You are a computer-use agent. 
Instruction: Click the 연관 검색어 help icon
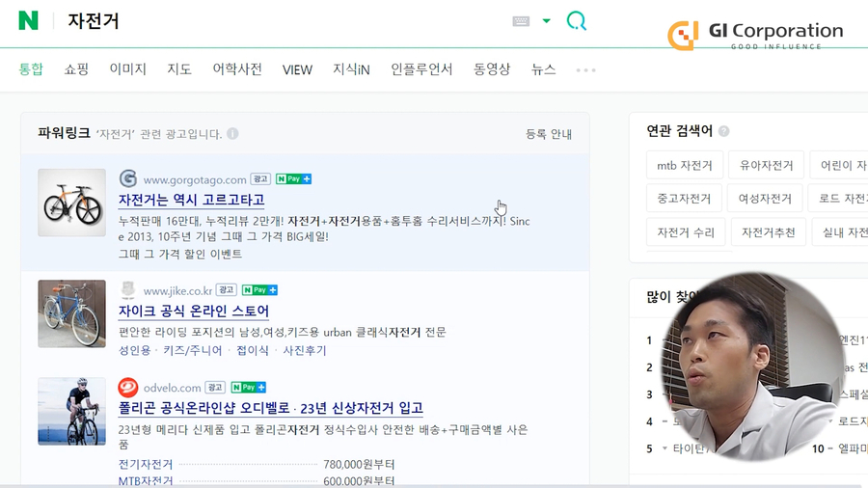pyautogui.click(x=723, y=131)
